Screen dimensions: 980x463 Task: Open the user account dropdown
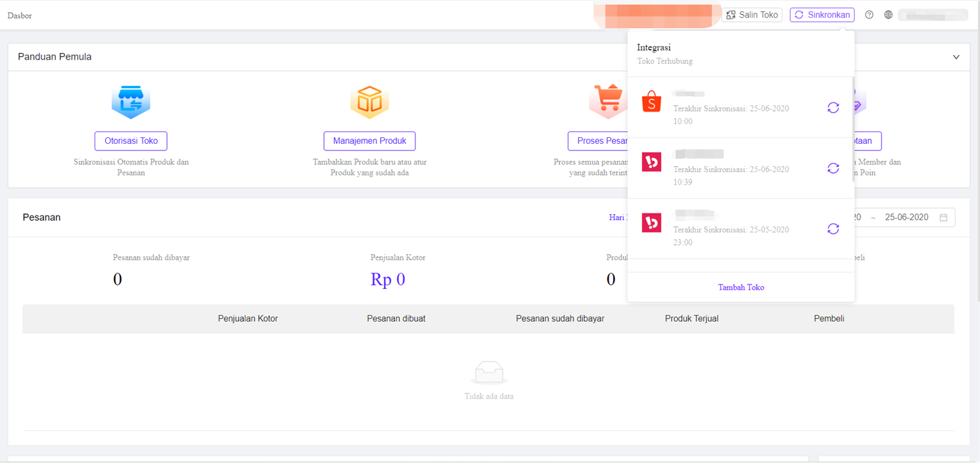[933, 14]
